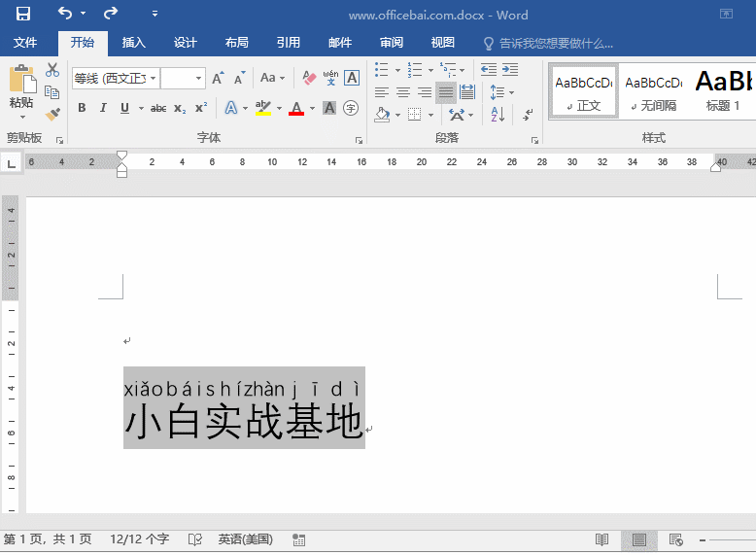The image size is (756, 555).
Task: Sort text A to Z
Action: click(498, 115)
